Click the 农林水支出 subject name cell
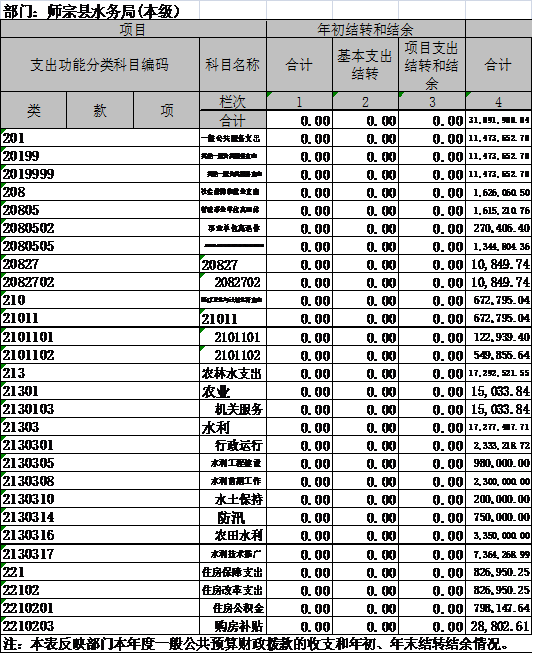 233,373
